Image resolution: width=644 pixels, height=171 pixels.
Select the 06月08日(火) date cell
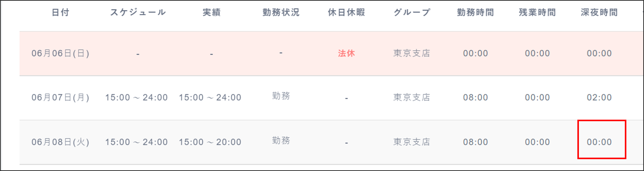pyautogui.click(x=60, y=142)
